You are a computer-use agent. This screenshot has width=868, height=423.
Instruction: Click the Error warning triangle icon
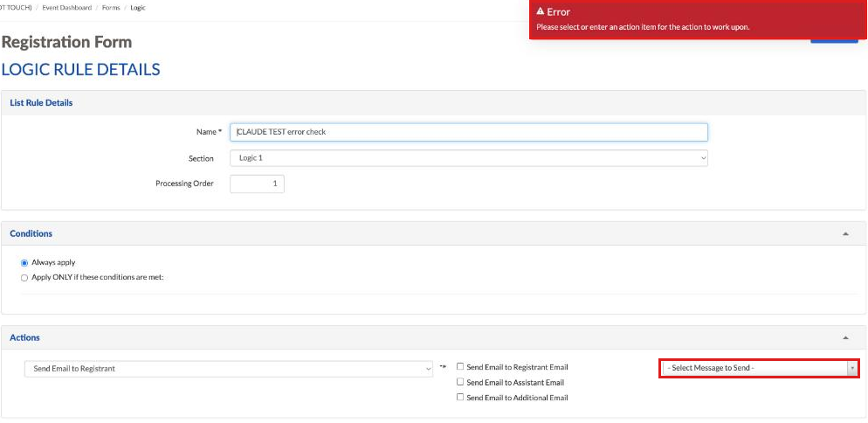click(541, 11)
